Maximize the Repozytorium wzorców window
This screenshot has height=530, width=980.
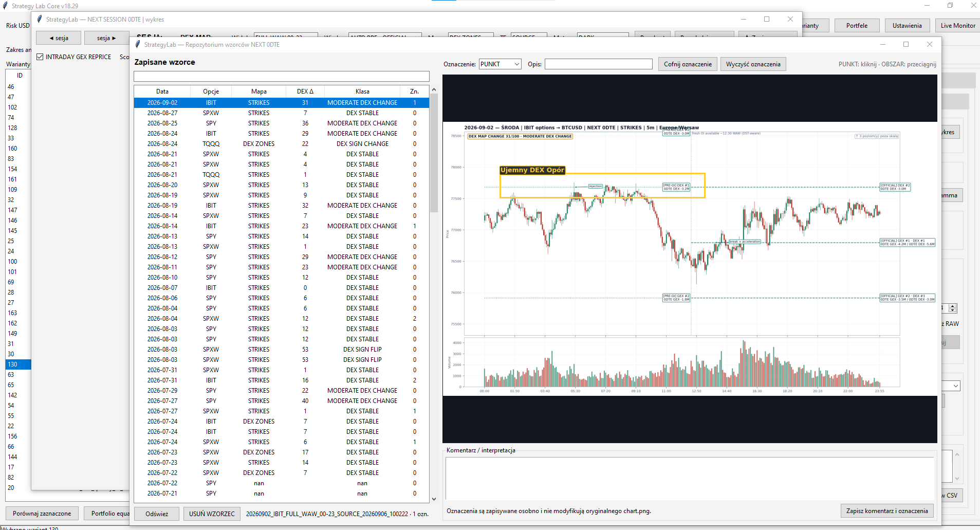pos(906,45)
